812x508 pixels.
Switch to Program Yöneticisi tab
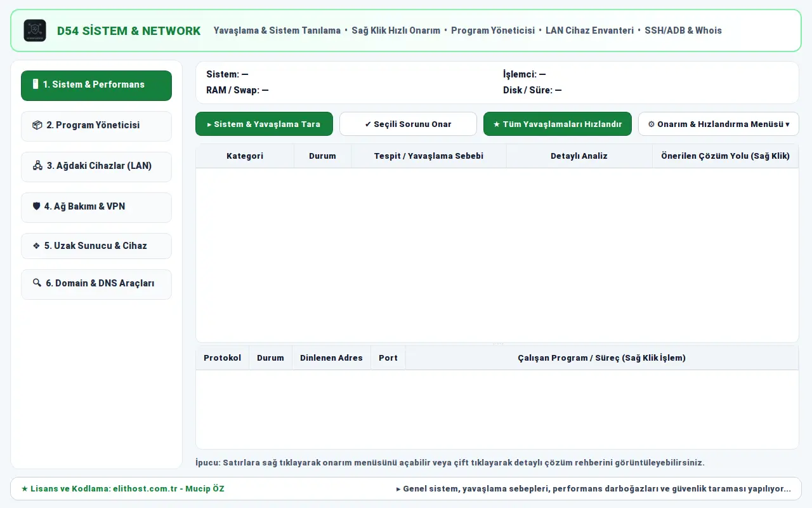click(x=96, y=126)
